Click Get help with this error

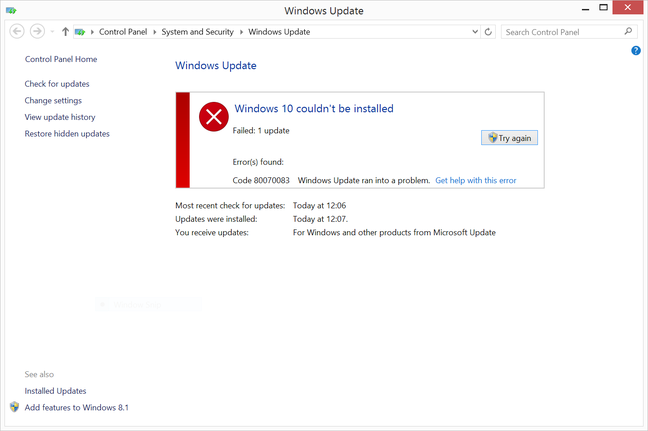[476, 180]
